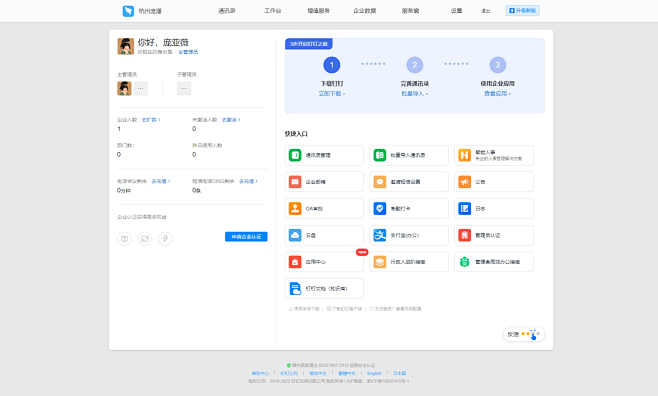Click the login help link under the shortcuts

pos(395,309)
